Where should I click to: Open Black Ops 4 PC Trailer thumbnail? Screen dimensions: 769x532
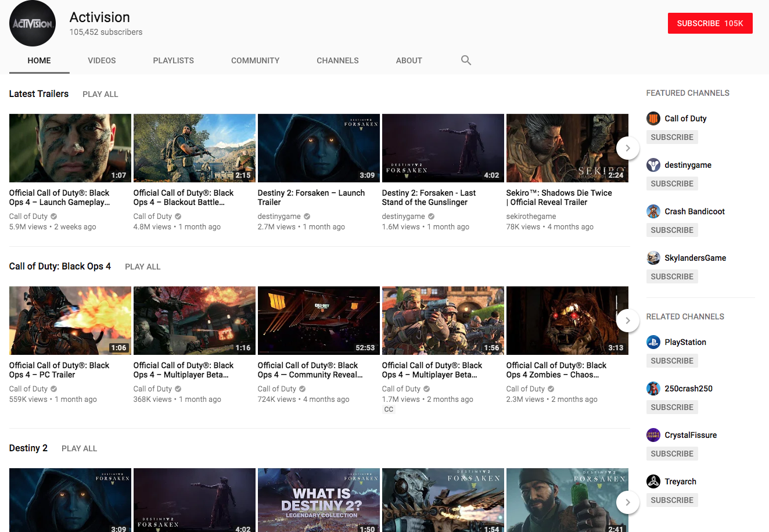[70, 321]
